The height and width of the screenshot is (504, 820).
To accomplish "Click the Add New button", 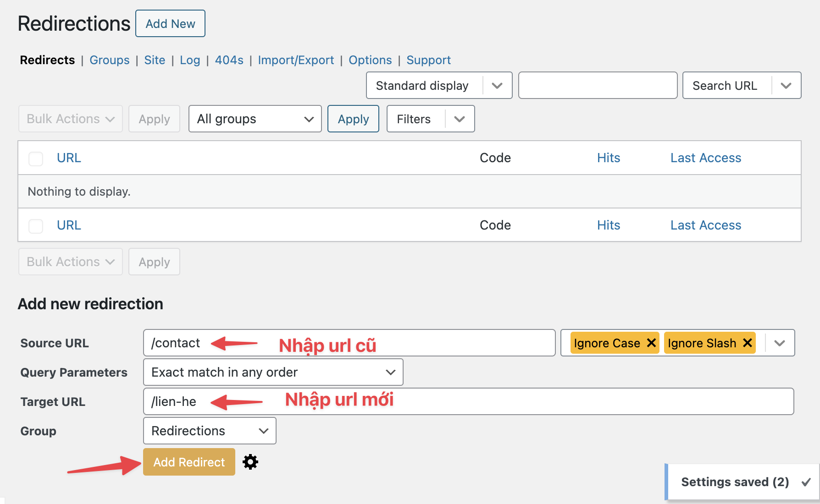I will [x=170, y=23].
